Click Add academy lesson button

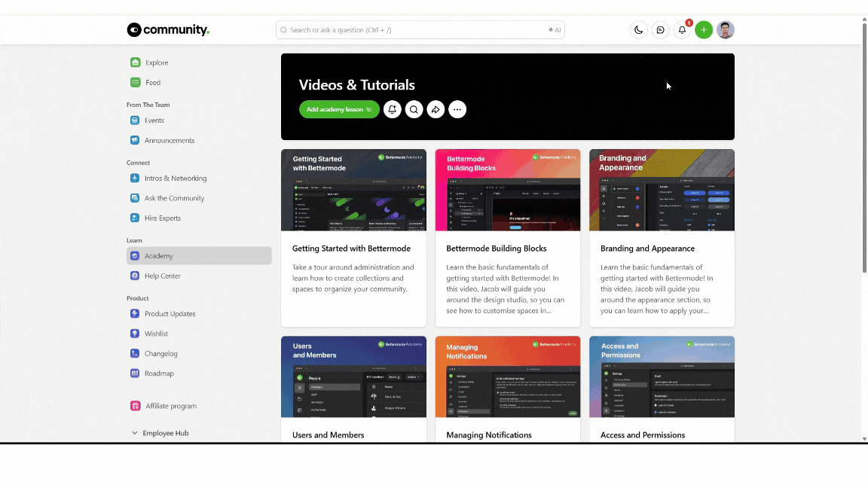coord(339,109)
